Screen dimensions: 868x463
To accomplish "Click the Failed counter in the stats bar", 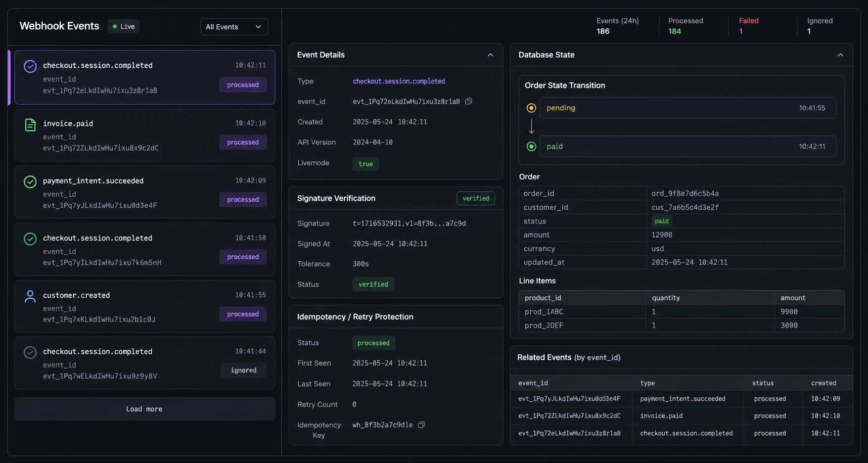I will (x=748, y=26).
